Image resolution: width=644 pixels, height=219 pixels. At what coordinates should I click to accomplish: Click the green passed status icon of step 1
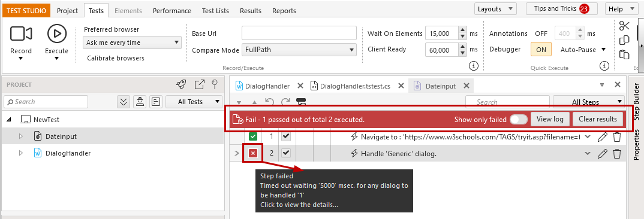pos(254,136)
